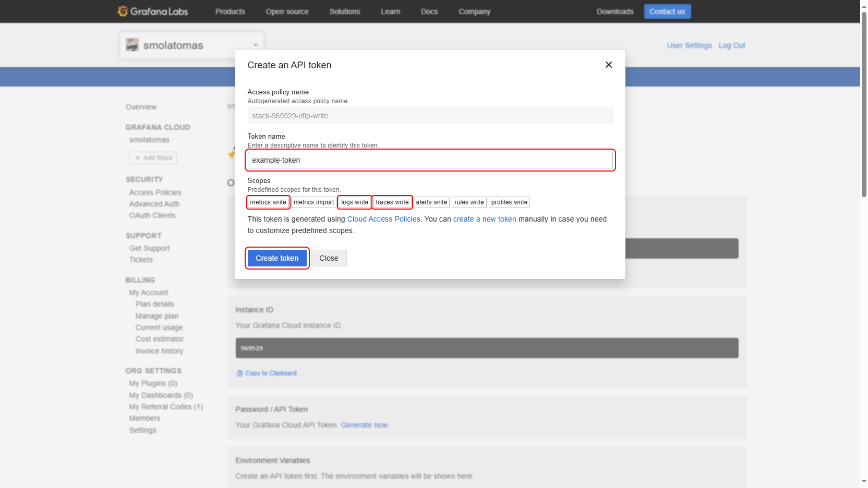Click the page vertical scrollbar
Image resolution: width=868 pixels, height=488 pixels.
click(x=864, y=104)
